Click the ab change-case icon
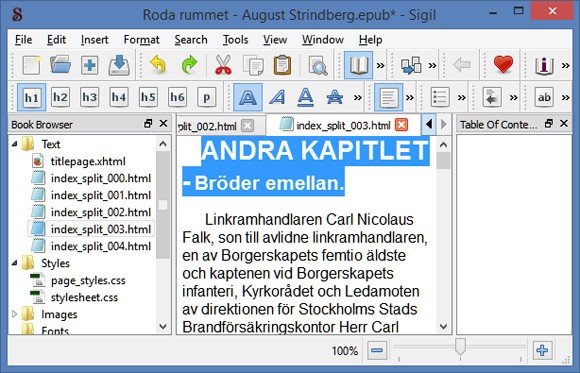 coord(544,98)
